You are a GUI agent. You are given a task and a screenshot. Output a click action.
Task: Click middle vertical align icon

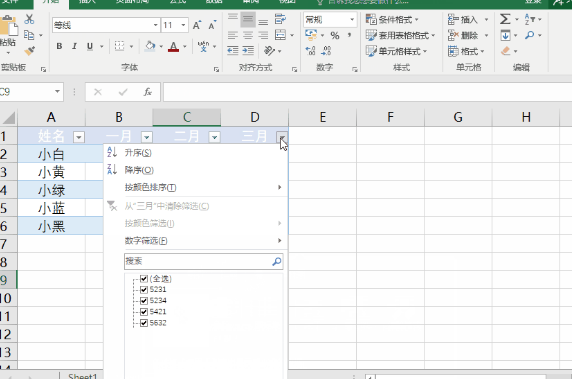tap(248, 19)
